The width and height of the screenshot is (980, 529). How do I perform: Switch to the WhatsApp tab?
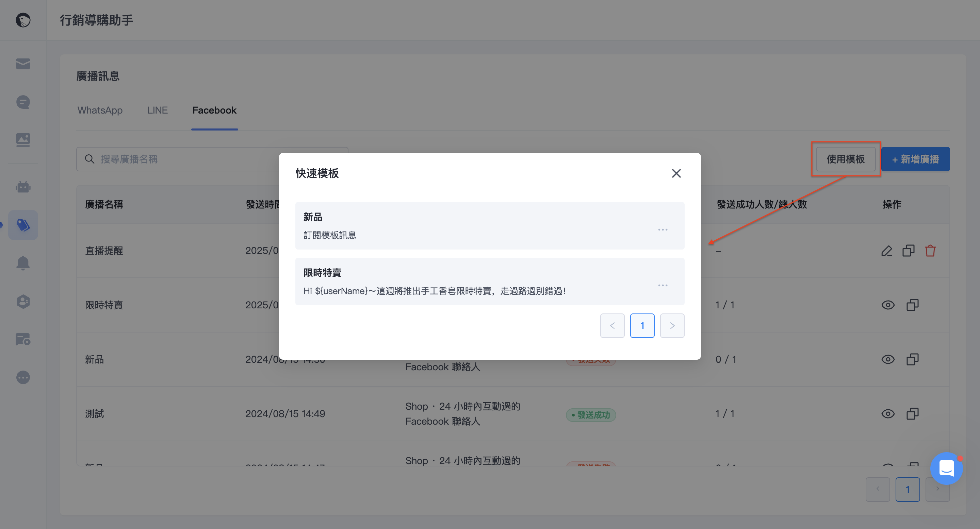[100, 110]
